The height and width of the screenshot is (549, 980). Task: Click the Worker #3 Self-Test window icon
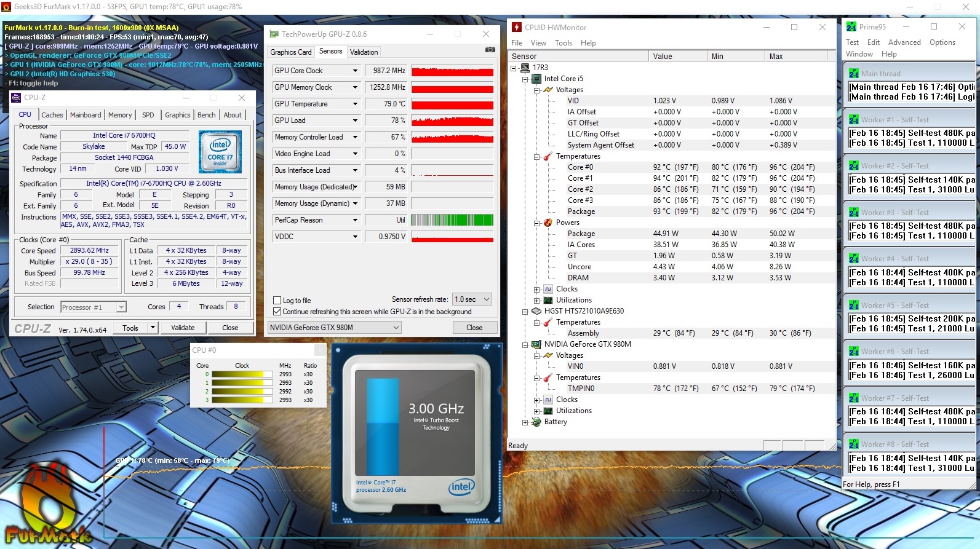click(x=854, y=212)
